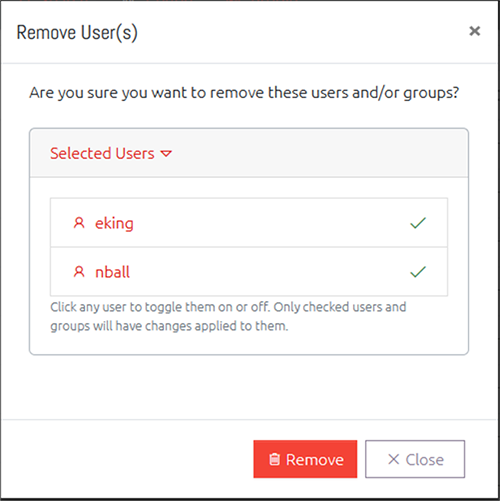Collapse the Selected Users arrow

pyautogui.click(x=166, y=154)
